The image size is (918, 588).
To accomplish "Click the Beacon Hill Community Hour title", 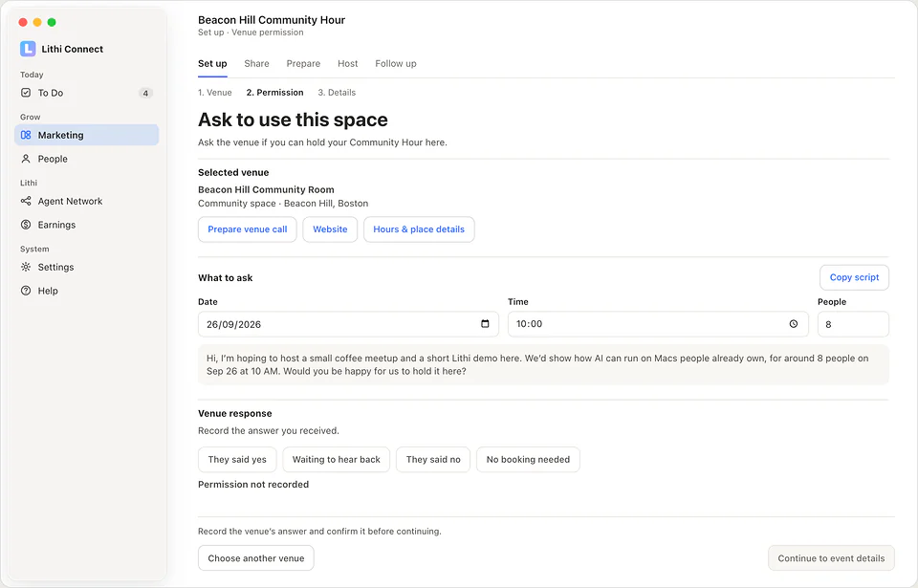I will [272, 20].
